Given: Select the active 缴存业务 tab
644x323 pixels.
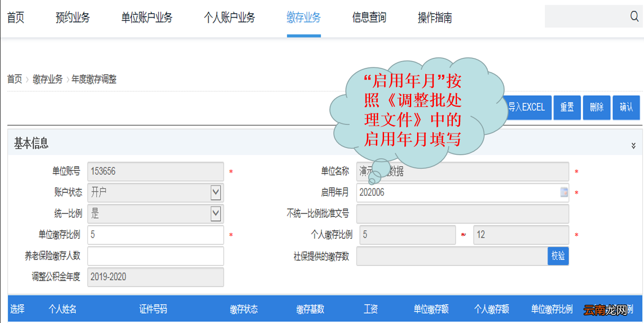Looking at the screenshot, I should [x=303, y=18].
